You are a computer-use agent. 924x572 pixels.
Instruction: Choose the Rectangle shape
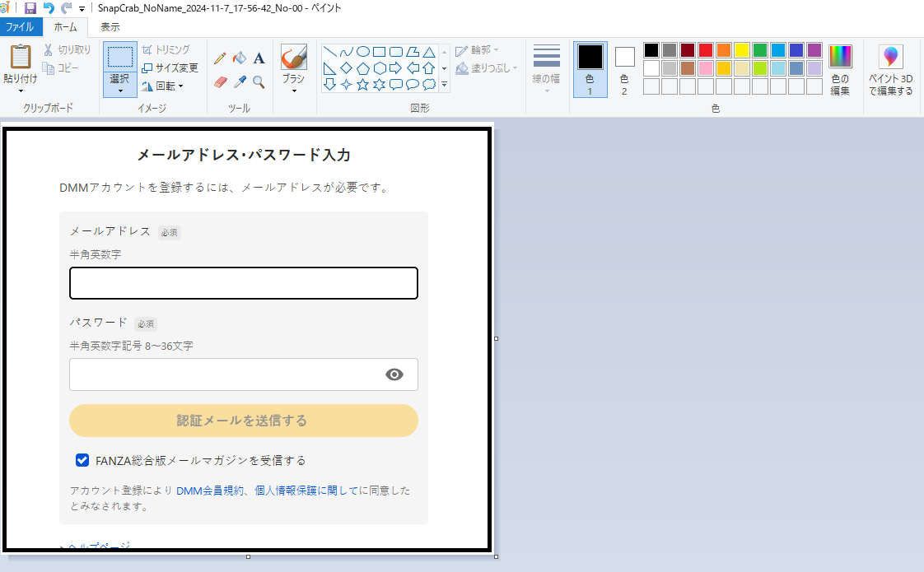[380, 51]
